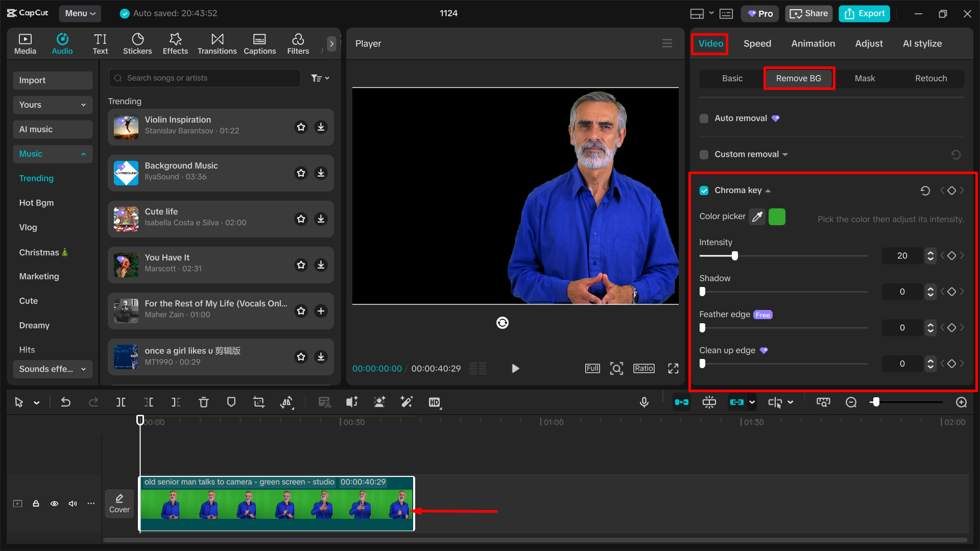Reset the Chroma key settings with the reset icon

coord(925,190)
